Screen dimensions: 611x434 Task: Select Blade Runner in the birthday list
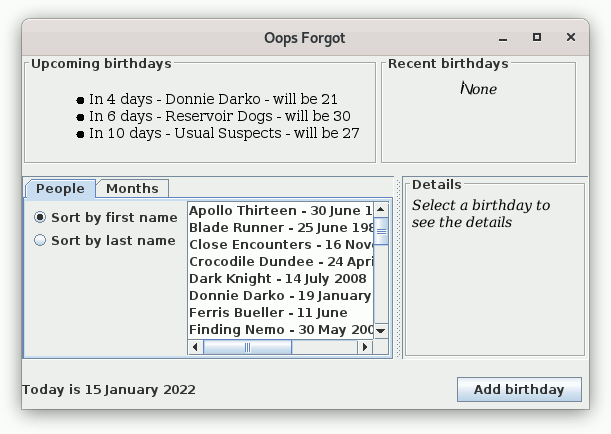(279, 228)
